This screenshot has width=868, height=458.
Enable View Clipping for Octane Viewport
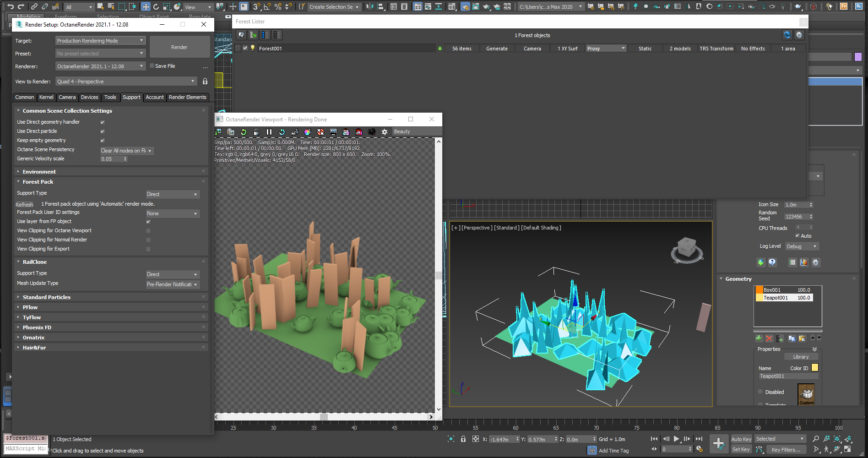(x=148, y=231)
